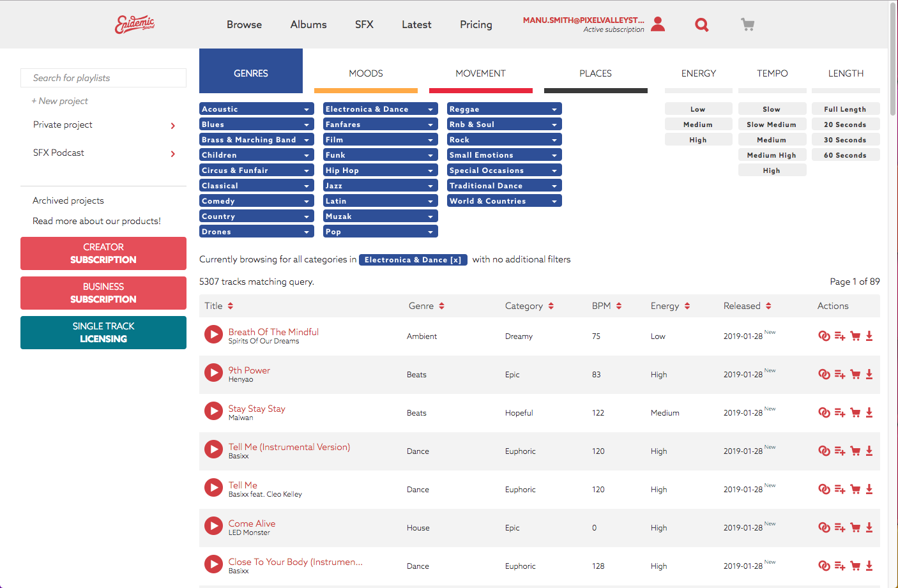Toggle the Medium High tempo filter
The image size is (898, 588).
(x=772, y=155)
